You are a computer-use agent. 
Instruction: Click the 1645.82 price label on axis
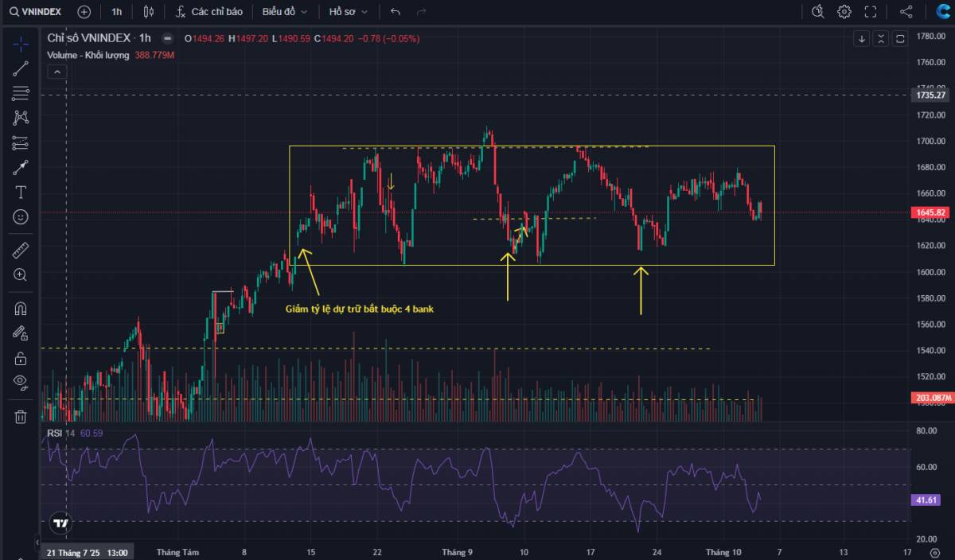coord(930,212)
